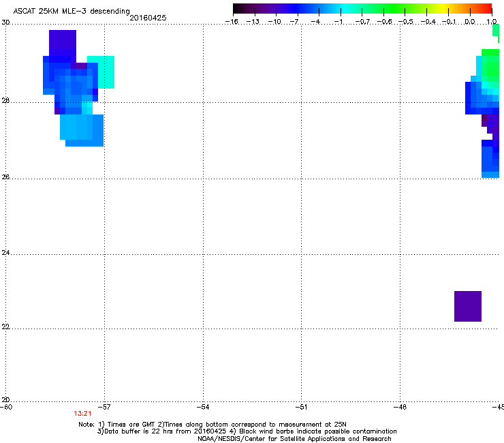Image resolution: width=504 pixels, height=443 pixels.
Task: Click the 22 latitude axis label
Action: (x=5, y=326)
